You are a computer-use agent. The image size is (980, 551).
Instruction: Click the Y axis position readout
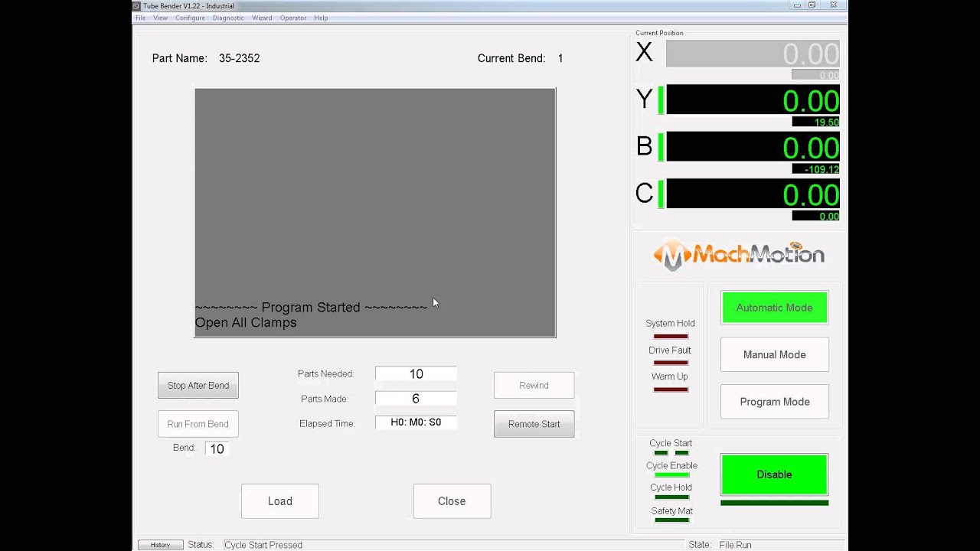tap(753, 100)
